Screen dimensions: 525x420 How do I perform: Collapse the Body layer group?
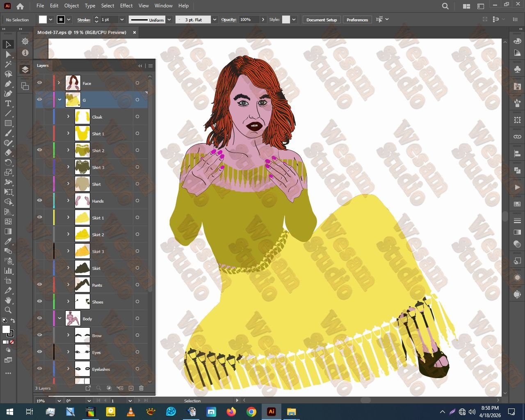[59, 318]
